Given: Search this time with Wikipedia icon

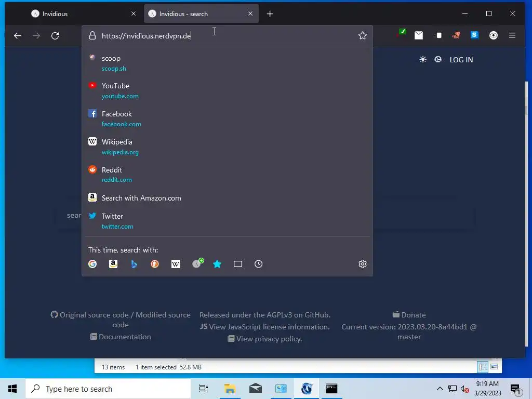Looking at the screenshot, I should point(176,264).
